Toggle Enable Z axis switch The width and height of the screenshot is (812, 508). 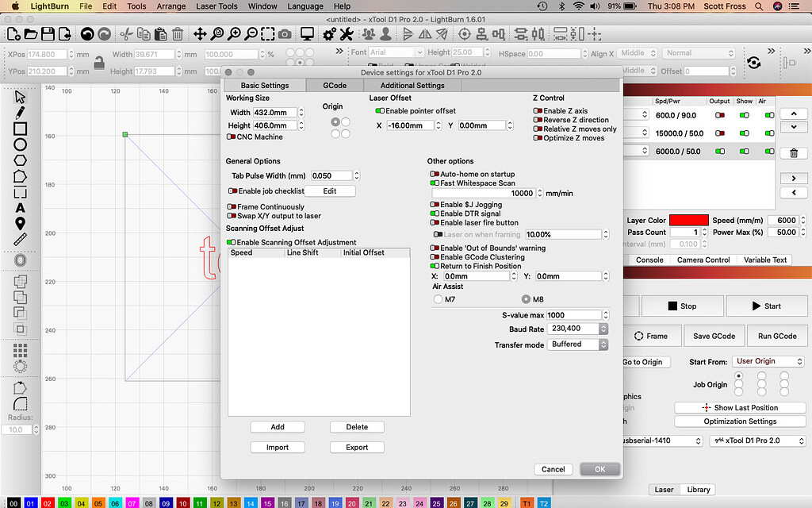click(538, 111)
